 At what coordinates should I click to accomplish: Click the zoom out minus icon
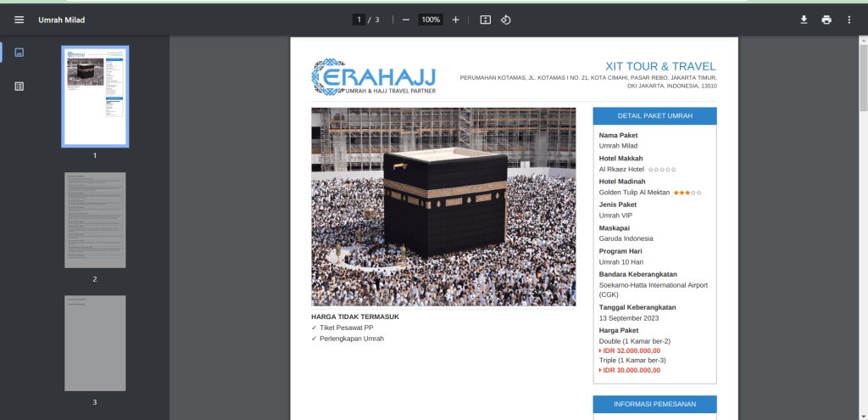(406, 20)
